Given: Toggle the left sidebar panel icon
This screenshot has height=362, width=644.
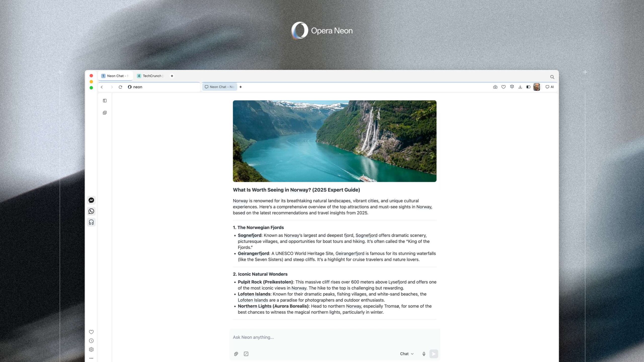Looking at the screenshot, I should tap(105, 101).
